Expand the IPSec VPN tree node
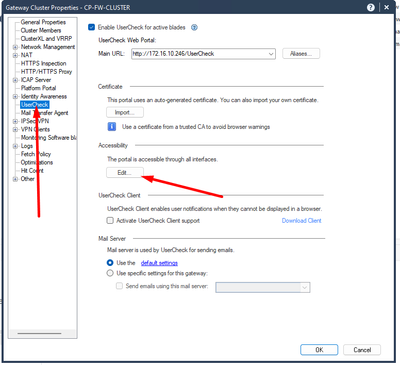This screenshot has width=400, height=365. (15, 121)
